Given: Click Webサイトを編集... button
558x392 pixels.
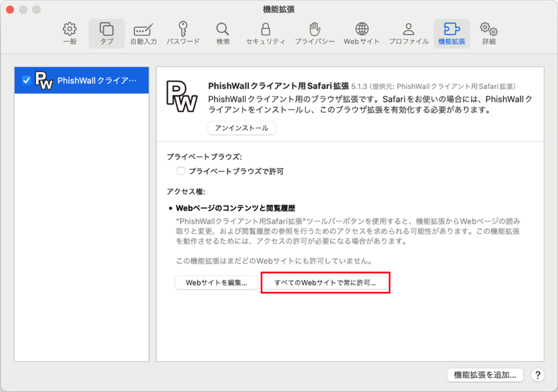Looking at the screenshot, I should click(217, 283).
